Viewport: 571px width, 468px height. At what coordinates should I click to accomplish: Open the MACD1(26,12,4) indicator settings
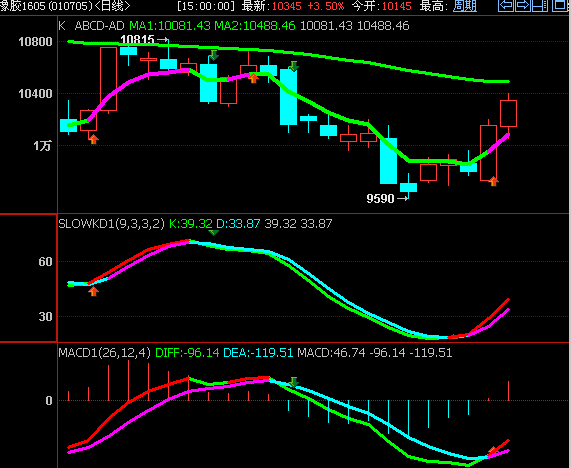[x=105, y=353]
